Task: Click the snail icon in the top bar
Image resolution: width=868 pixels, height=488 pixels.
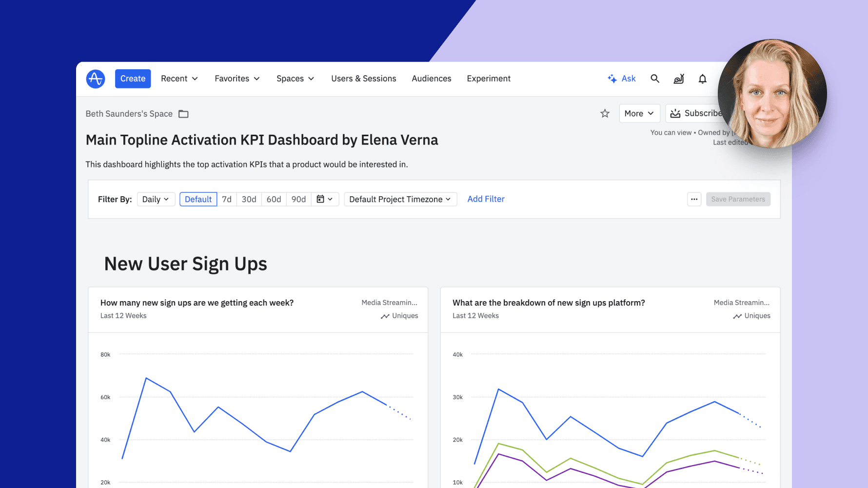Action: tap(678, 79)
